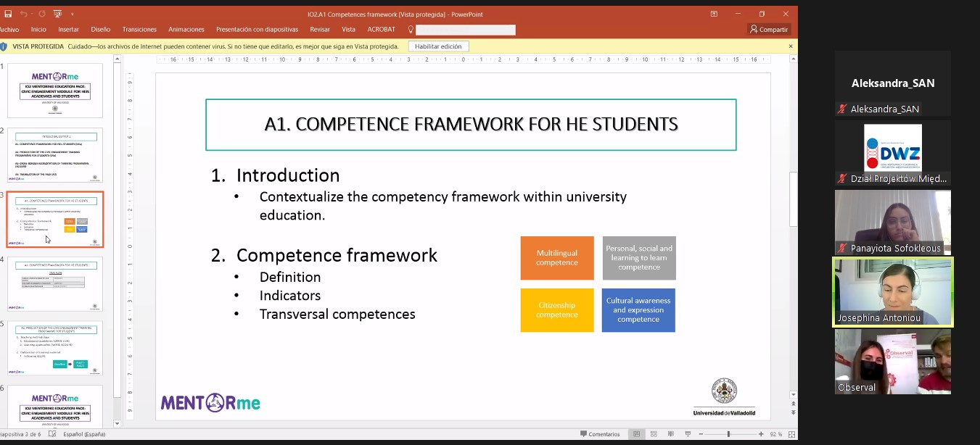Image resolution: width=980 pixels, height=445 pixels.
Task: Open ribbon display options icon
Action: click(x=714, y=14)
